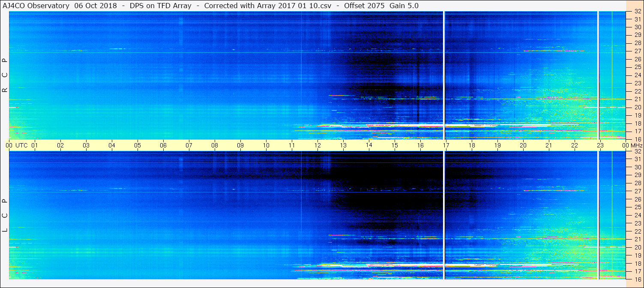
Task: Click 28 MHz label on RCP frequency scale
Action: coord(638,43)
